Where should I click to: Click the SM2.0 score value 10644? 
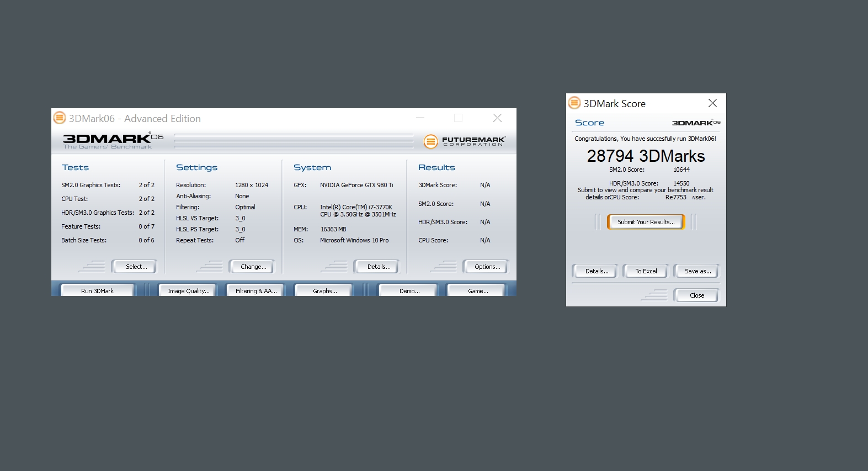pyautogui.click(x=681, y=170)
